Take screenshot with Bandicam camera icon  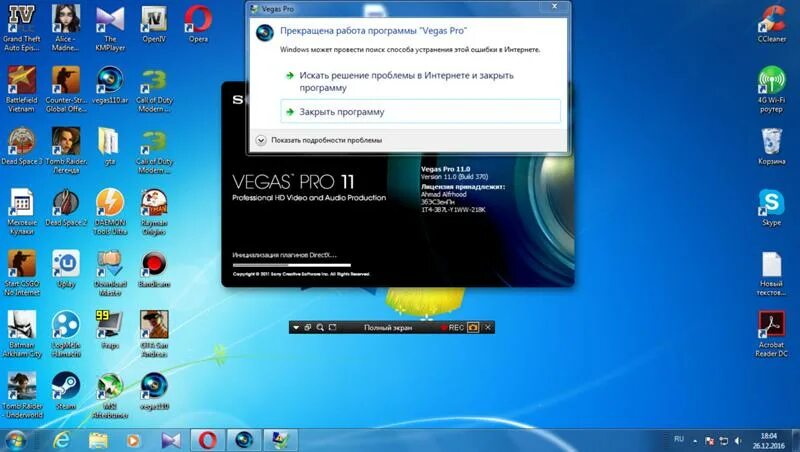coord(473,328)
